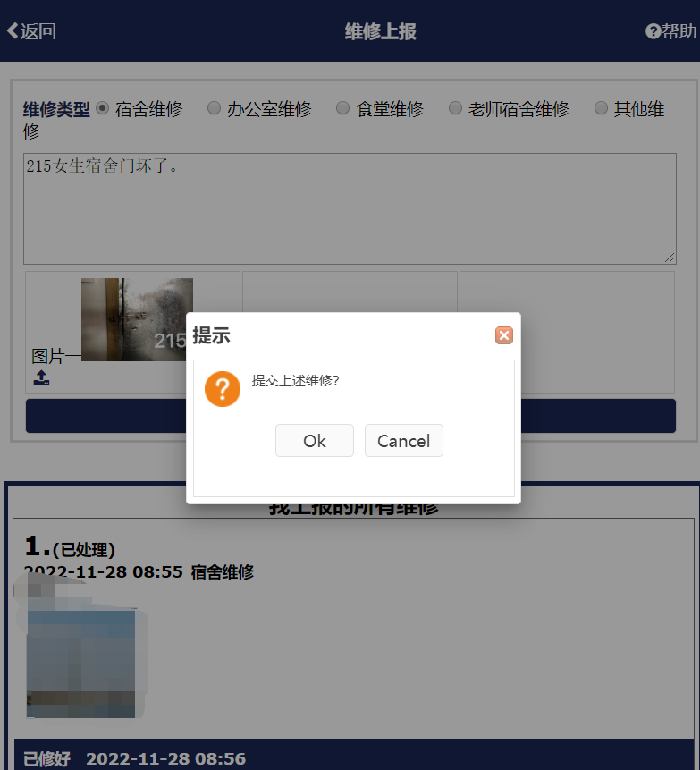
Task: Select 其他维修 radio option
Action: pyautogui.click(x=601, y=108)
